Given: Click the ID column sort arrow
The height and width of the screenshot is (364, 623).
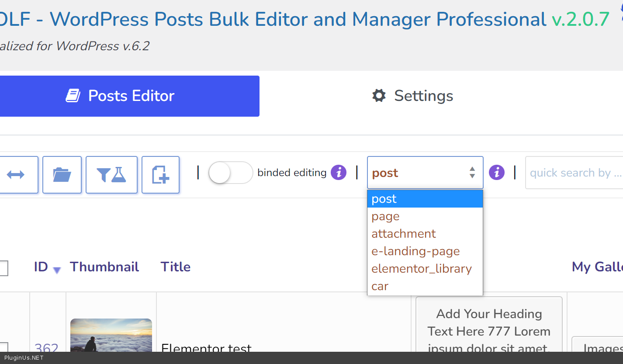Looking at the screenshot, I should (57, 270).
